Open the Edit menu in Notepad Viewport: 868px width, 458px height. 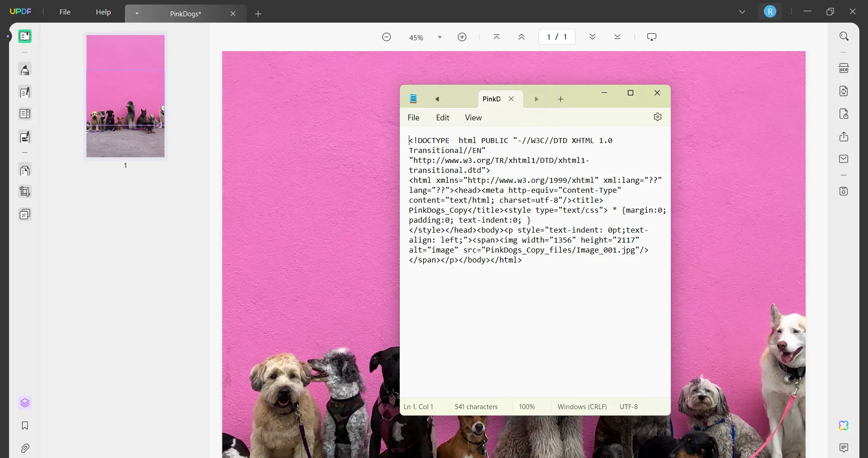(442, 117)
